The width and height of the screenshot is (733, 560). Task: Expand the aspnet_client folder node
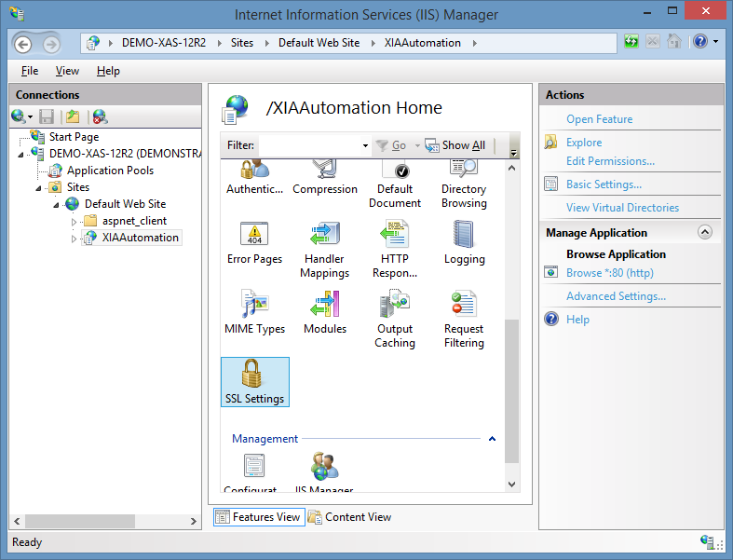(74, 222)
